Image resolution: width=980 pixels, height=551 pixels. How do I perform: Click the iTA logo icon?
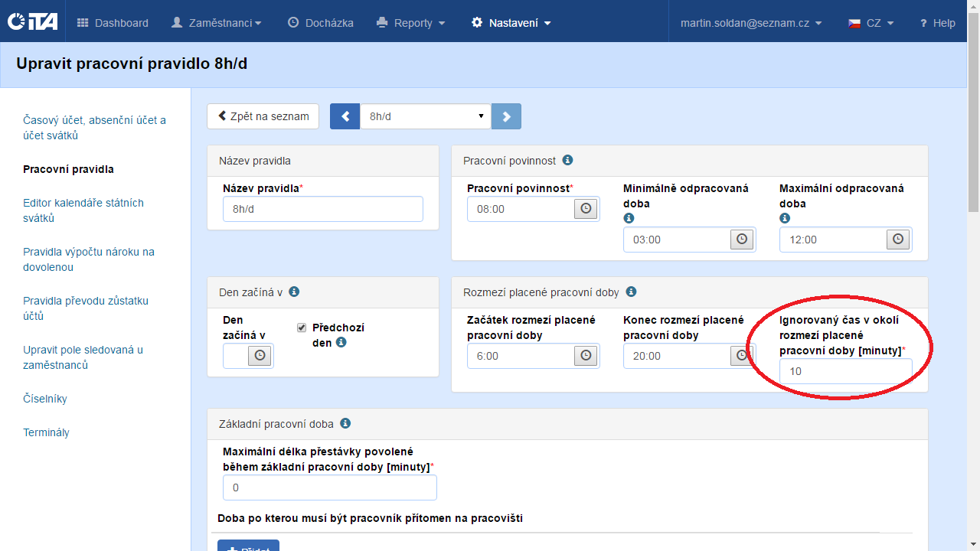[x=32, y=22]
